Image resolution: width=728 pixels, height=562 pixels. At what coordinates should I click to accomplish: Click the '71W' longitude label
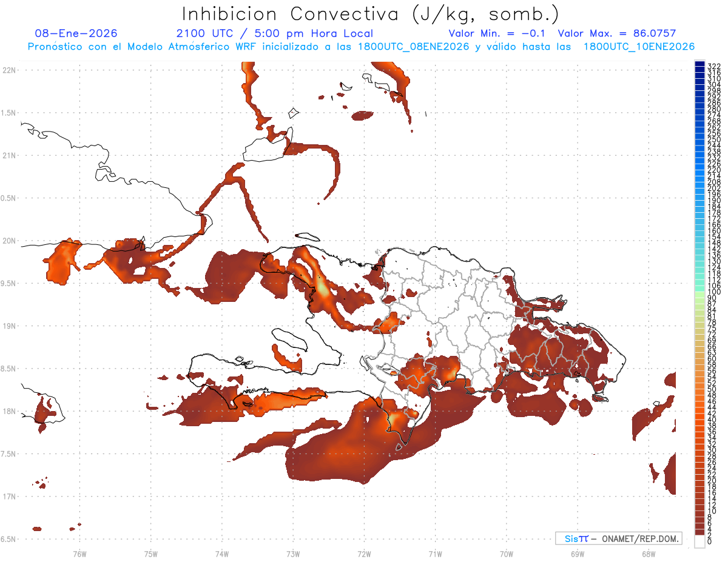pos(435,554)
